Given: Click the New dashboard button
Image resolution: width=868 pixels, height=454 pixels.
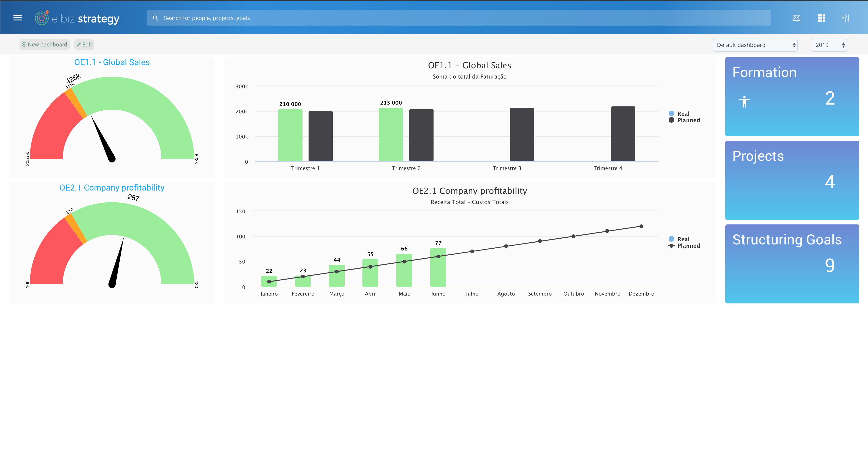Looking at the screenshot, I should tap(44, 44).
